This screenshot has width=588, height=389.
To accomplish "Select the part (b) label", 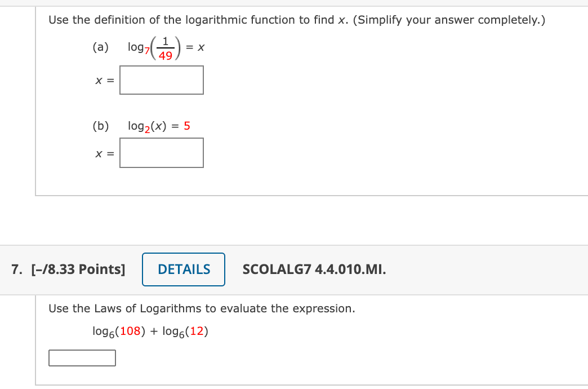I will point(100,126).
